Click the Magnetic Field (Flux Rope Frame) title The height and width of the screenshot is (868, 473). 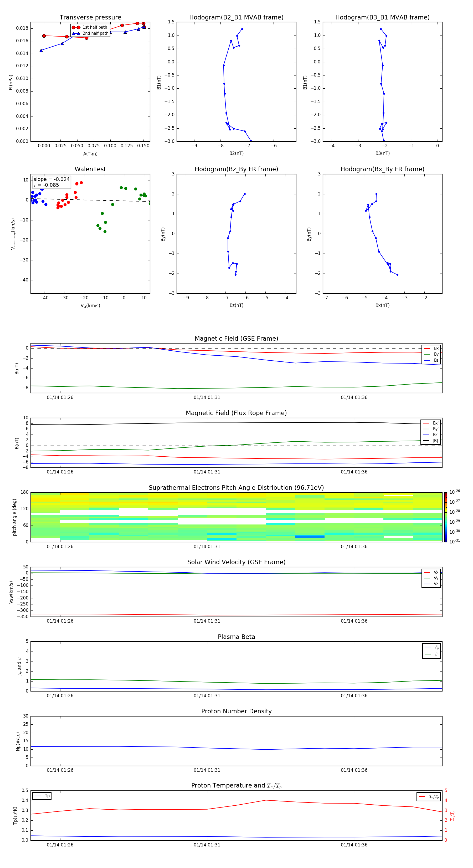click(236, 413)
